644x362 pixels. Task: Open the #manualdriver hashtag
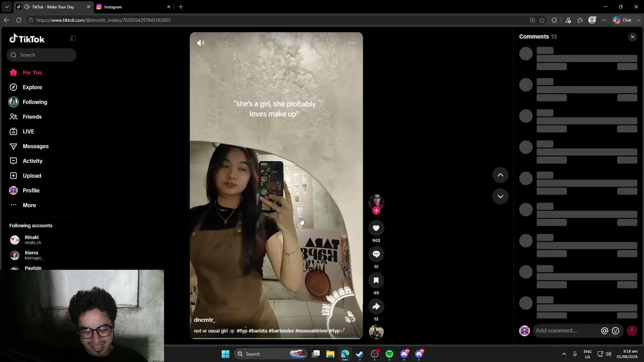pyautogui.click(x=311, y=331)
